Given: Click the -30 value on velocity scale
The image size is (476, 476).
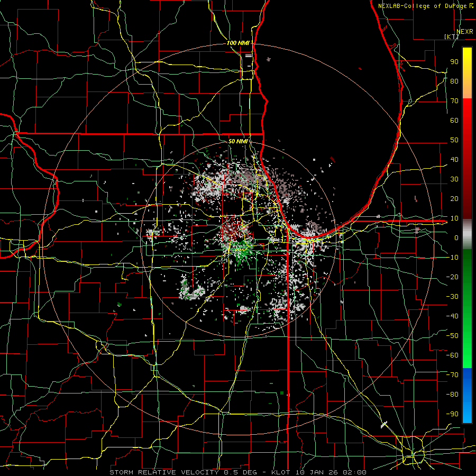Looking at the screenshot, I should pos(452,297).
